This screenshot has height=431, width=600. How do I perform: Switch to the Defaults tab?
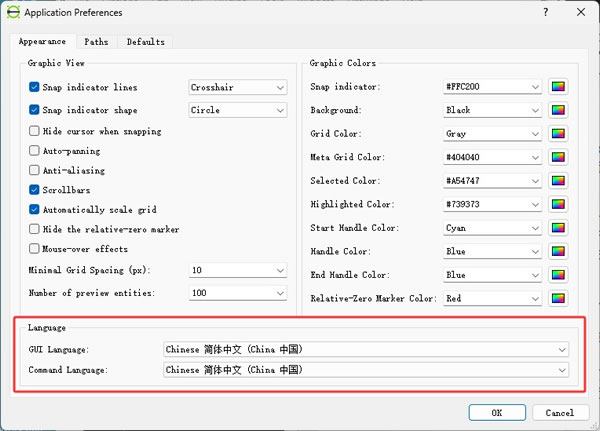pos(145,42)
